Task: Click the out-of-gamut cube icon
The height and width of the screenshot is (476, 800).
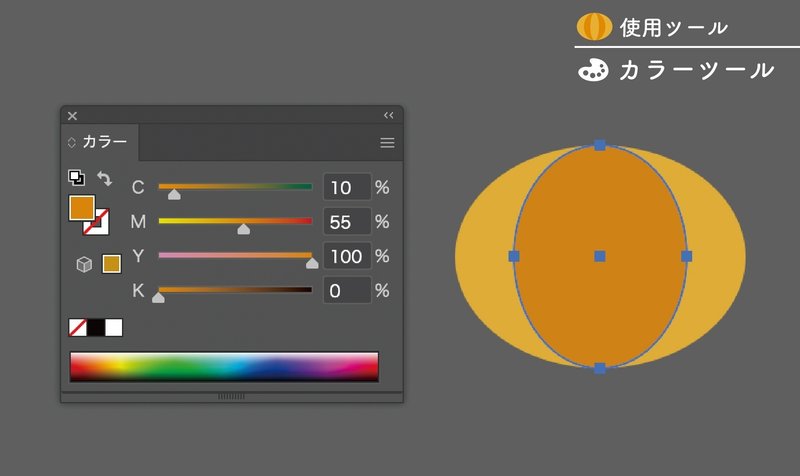Action: (x=84, y=264)
